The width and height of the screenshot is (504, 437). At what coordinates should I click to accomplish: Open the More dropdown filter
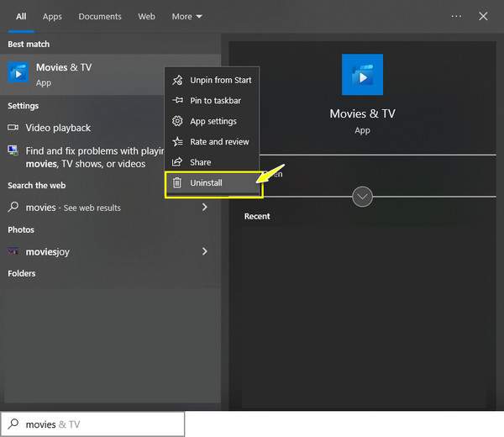pos(186,17)
